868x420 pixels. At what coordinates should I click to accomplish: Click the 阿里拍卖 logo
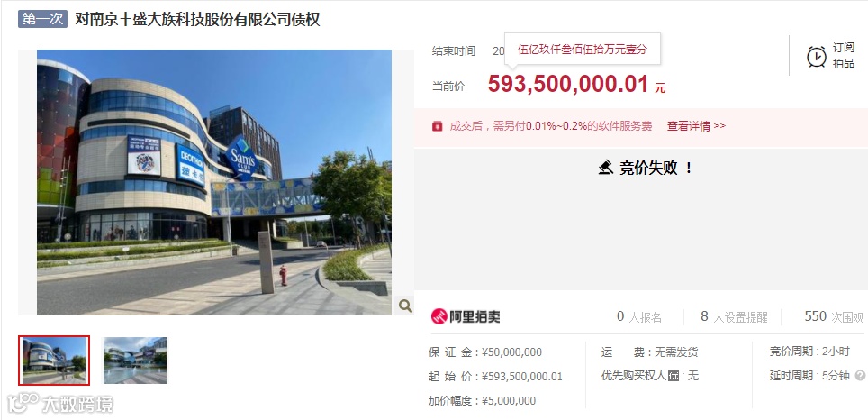click(x=466, y=316)
